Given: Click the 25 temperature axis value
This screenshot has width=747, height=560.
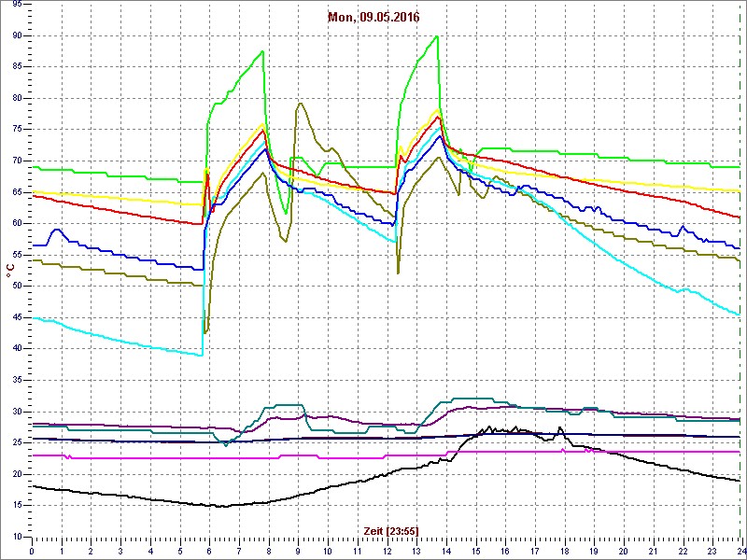Looking at the screenshot, I should tap(16, 442).
